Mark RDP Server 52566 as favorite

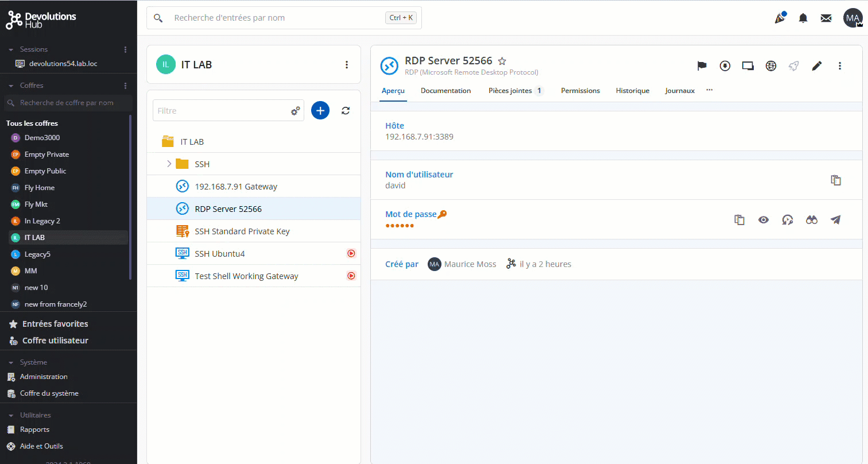point(502,61)
